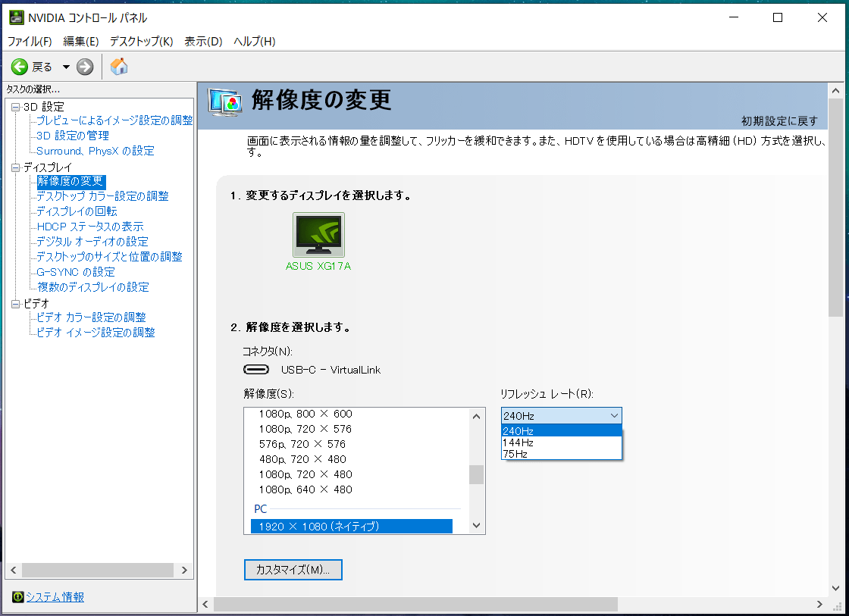Open the Home icon in toolbar
The image size is (849, 616).
(119, 67)
